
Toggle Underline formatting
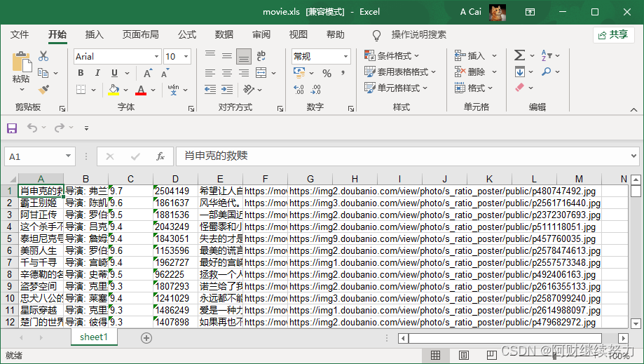click(115, 73)
